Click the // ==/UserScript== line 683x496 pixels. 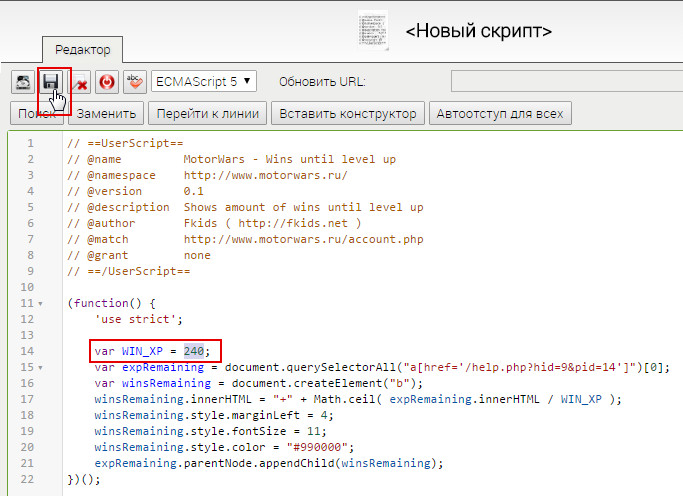(x=129, y=271)
